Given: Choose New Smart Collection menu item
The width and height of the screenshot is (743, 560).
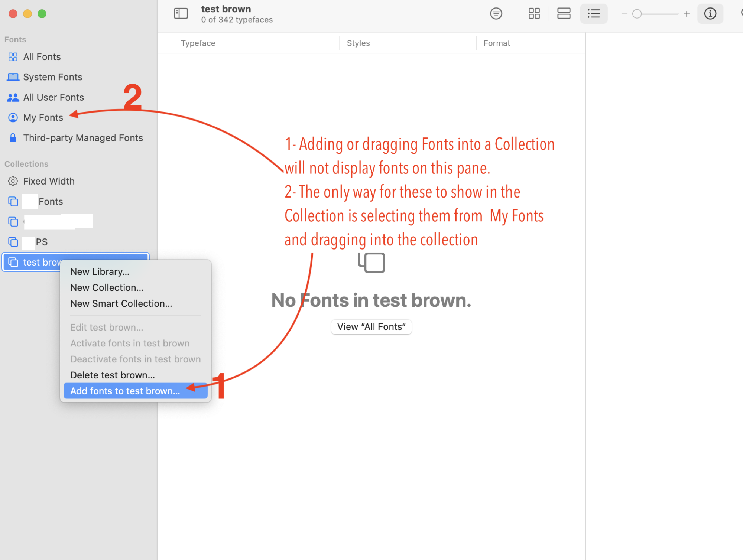Looking at the screenshot, I should coord(121,303).
